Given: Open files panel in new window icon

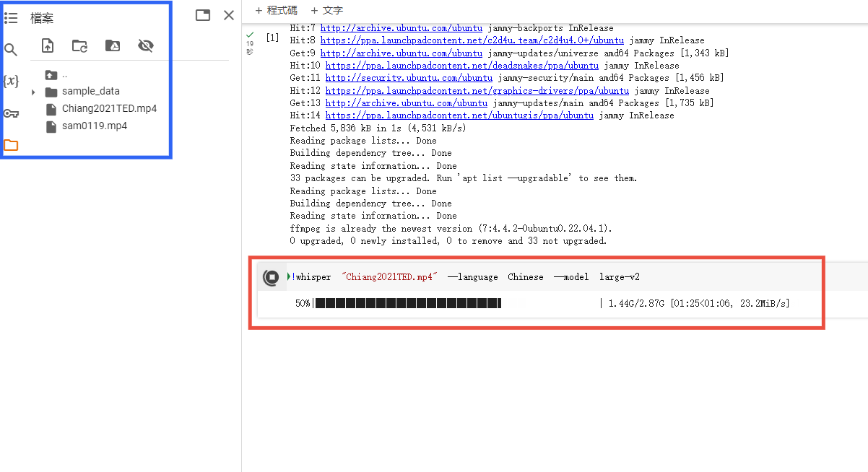Looking at the screenshot, I should (x=203, y=15).
